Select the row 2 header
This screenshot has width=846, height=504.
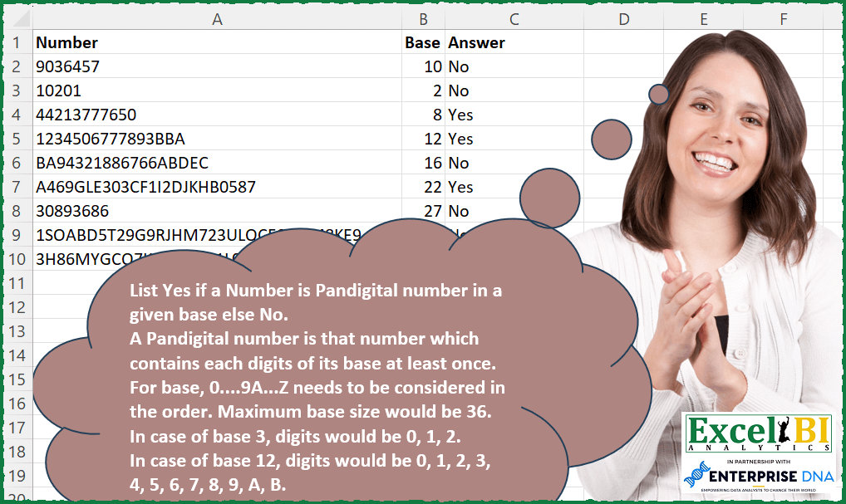[16, 66]
